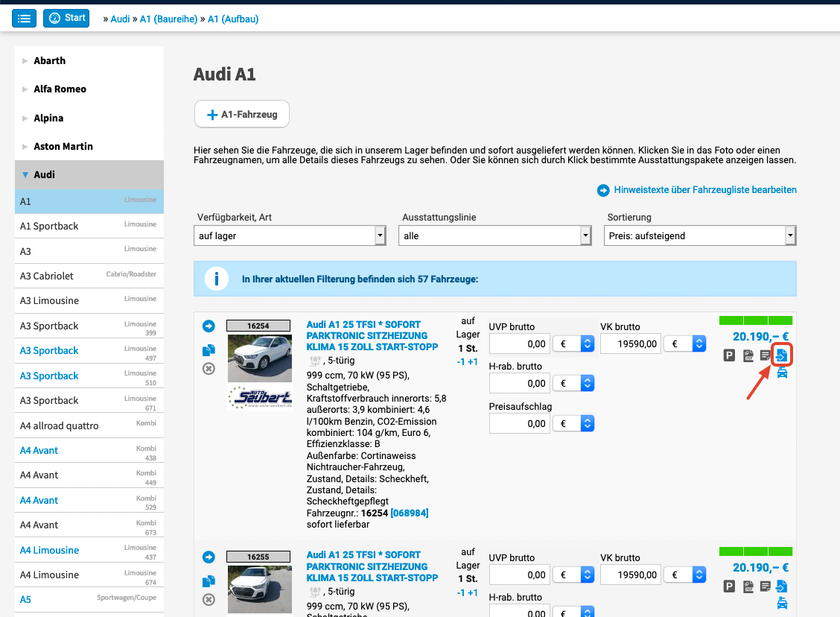Image resolution: width=840 pixels, height=617 pixels.
Task: Click the blue car icon for vehicle 16254
Action: (782, 373)
